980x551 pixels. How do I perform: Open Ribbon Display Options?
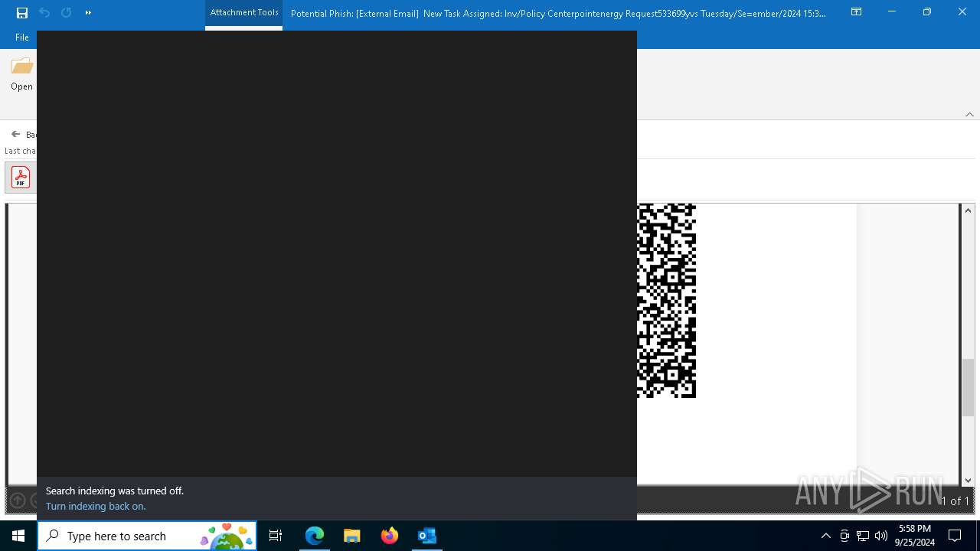[x=856, y=12]
